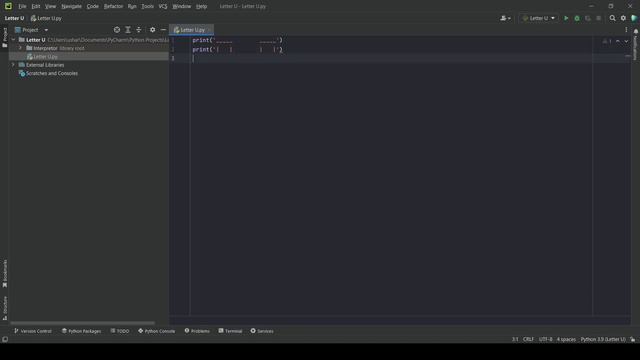Open the Tools menu

pos(147,6)
